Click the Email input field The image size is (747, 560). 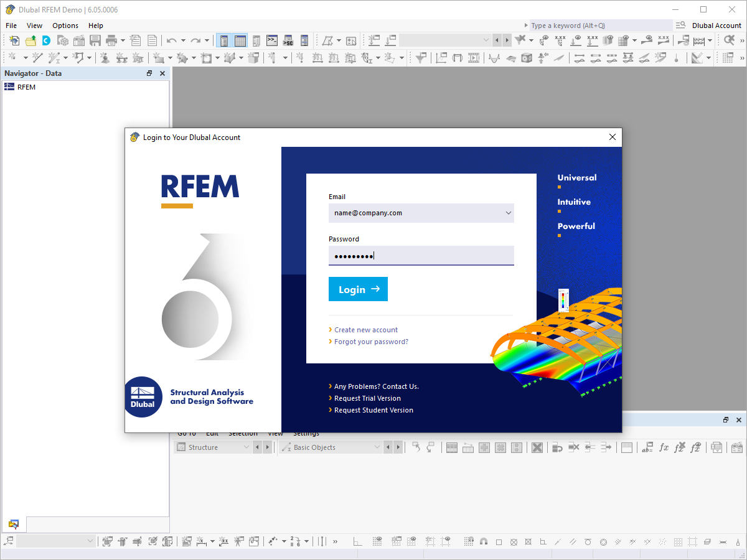(421, 213)
